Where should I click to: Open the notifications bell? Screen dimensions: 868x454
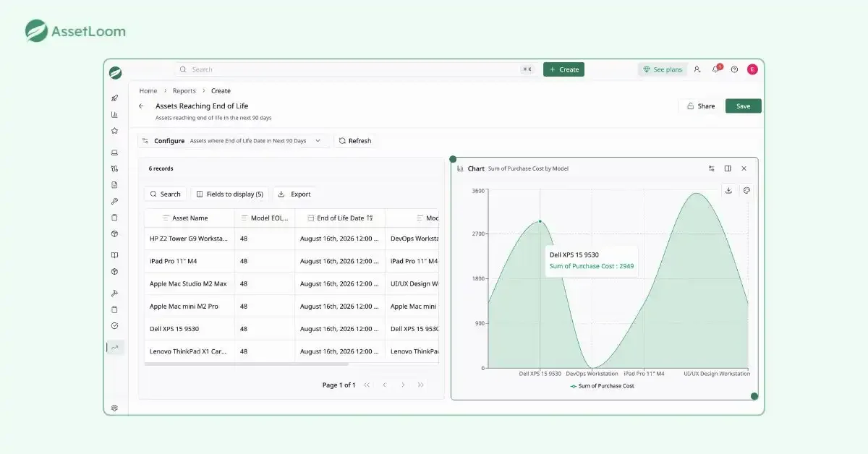point(716,69)
